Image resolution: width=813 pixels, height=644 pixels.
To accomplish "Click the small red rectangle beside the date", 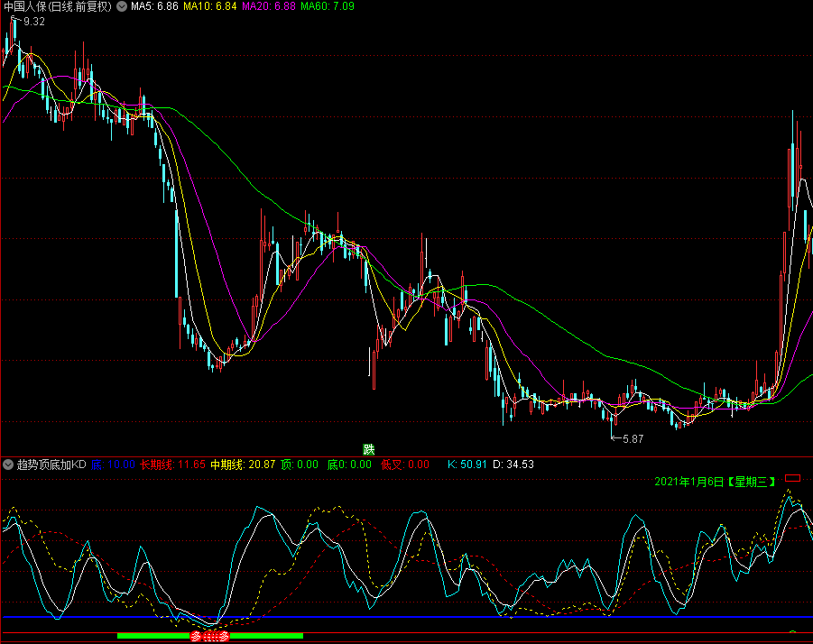I will pos(792,478).
